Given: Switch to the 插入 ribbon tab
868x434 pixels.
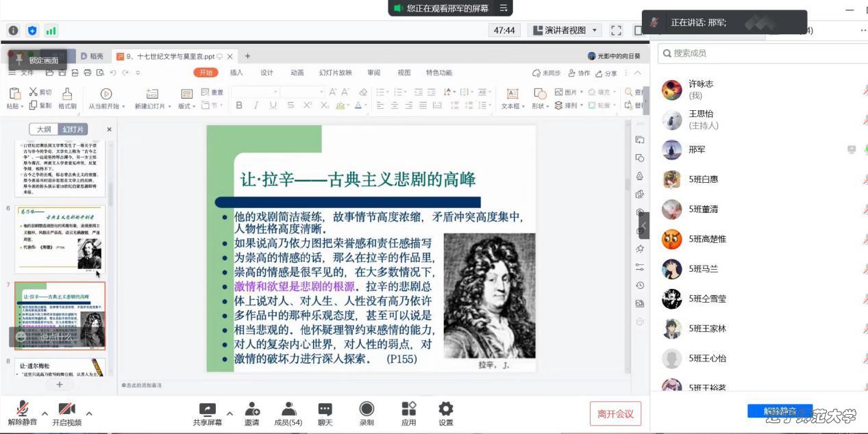Looking at the screenshot, I should click(x=236, y=73).
